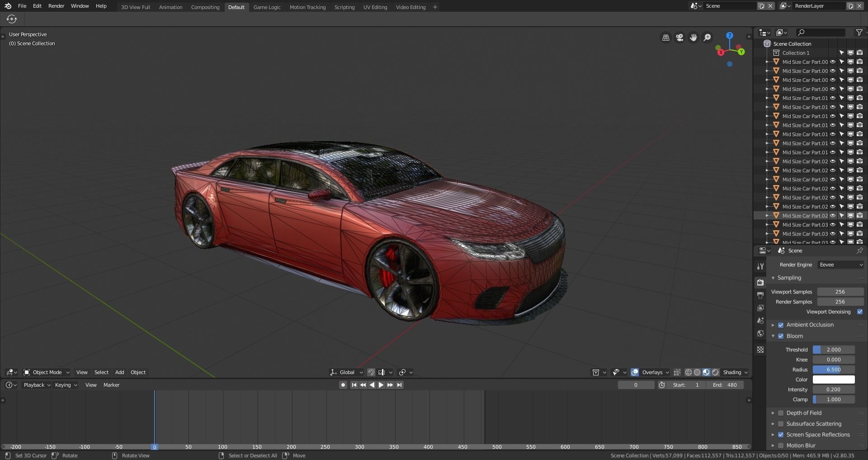Screen dimensions: 868x460
Task: Open the View Layer properties tab
Action: [760, 308]
